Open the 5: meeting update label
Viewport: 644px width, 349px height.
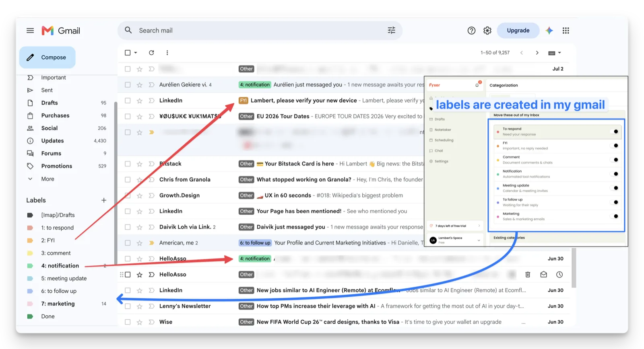[x=64, y=279]
